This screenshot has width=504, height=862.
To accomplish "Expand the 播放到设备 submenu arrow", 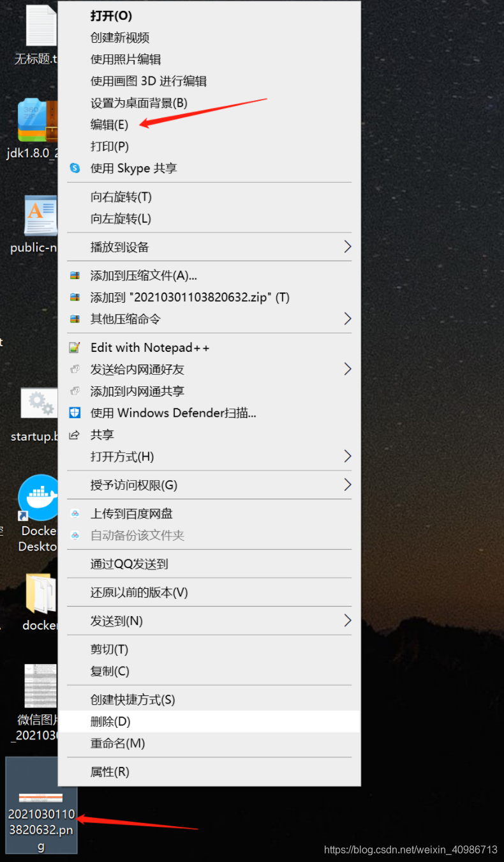I will click(x=347, y=246).
